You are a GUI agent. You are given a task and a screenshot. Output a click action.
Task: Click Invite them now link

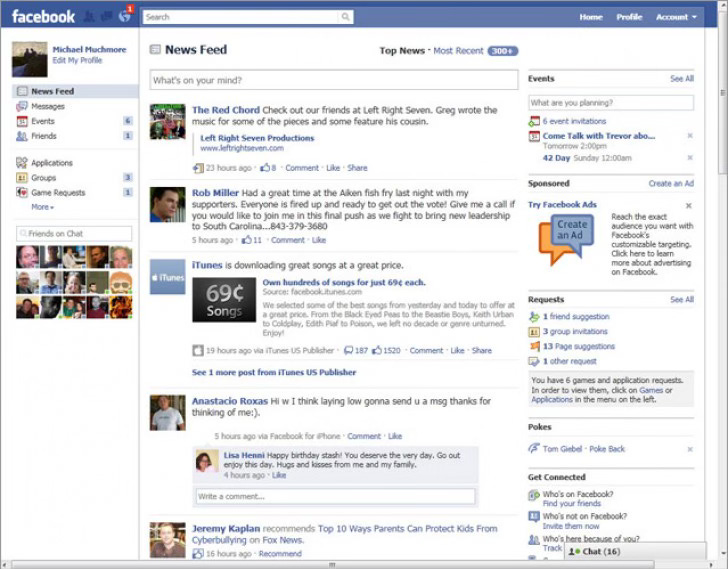tap(571, 526)
